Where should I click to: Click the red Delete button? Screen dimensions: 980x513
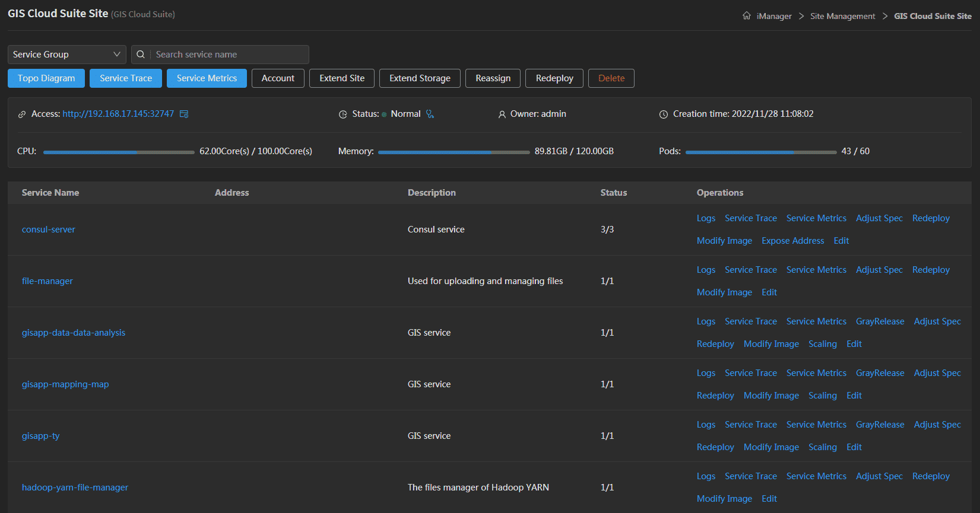tap(611, 78)
